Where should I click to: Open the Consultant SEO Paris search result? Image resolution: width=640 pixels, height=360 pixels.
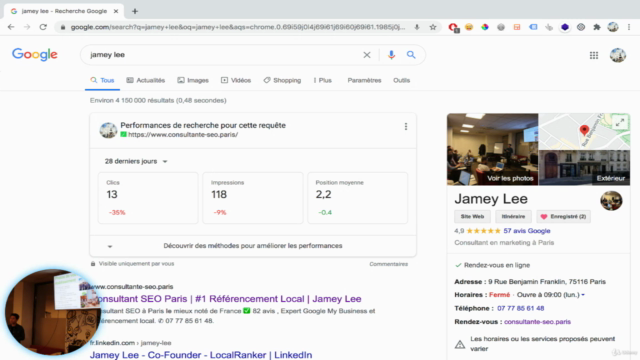(229, 299)
